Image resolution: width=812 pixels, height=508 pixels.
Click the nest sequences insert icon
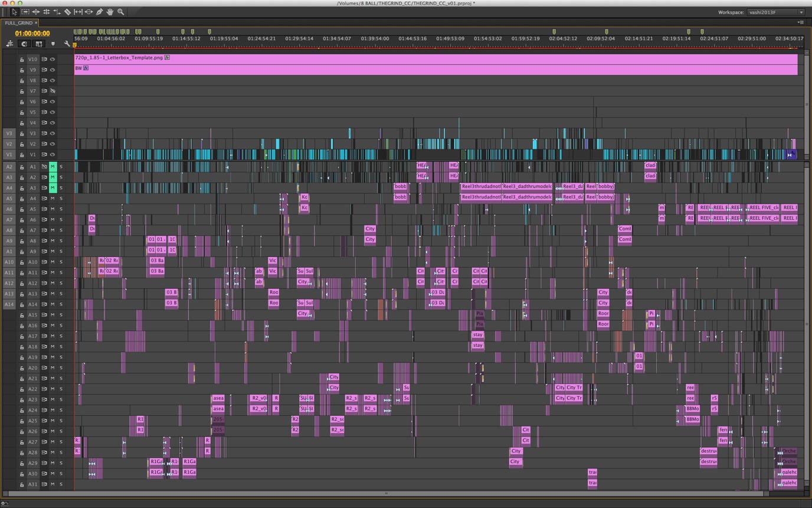(x=10, y=44)
